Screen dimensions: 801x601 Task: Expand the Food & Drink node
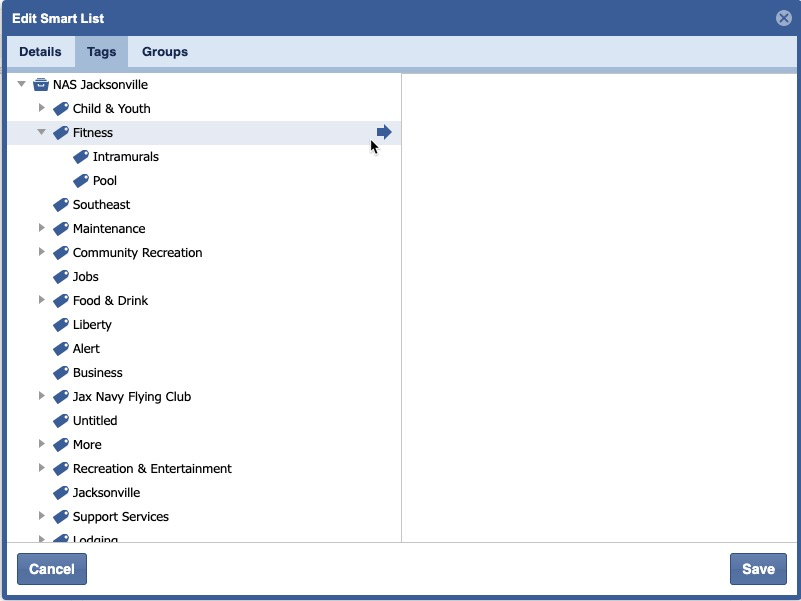[x=42, y=301]
